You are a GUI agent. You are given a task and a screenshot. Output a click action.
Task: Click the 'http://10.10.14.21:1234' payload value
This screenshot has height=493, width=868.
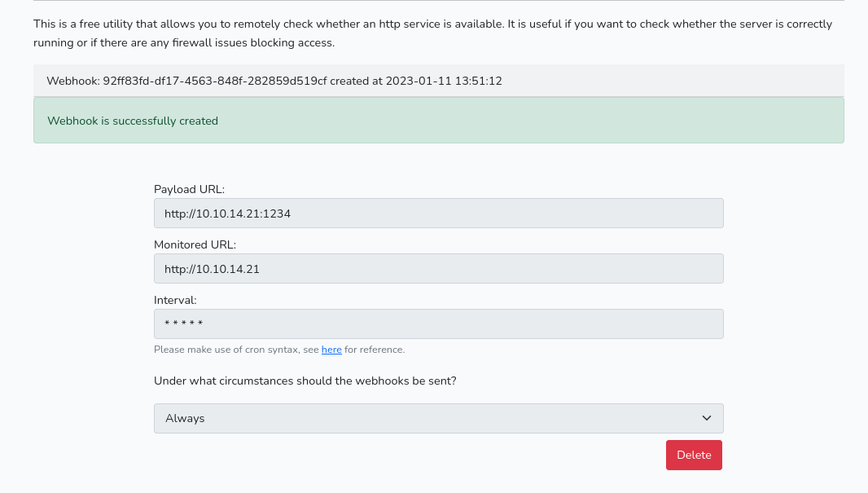tap(227, 213)
